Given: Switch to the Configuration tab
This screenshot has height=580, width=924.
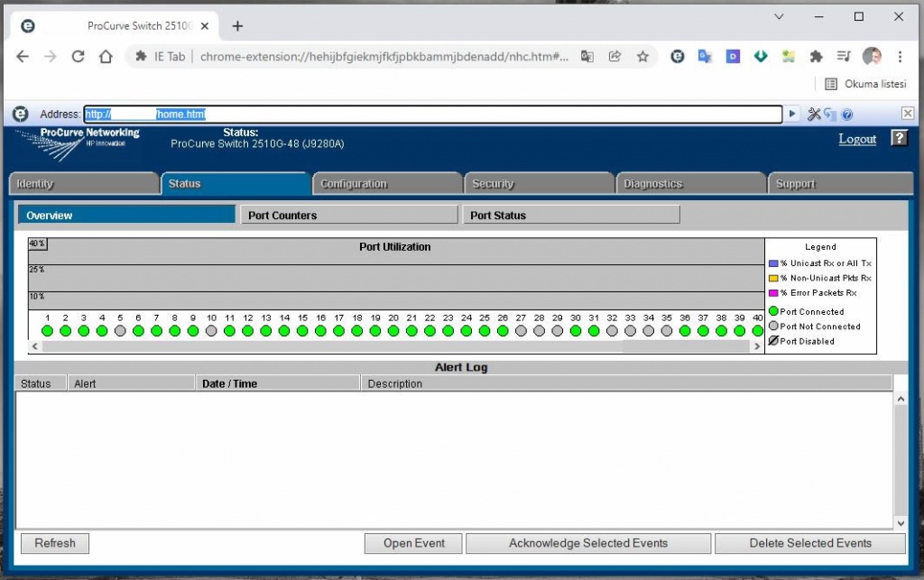Looking at the screenshot, I should 354,184.
